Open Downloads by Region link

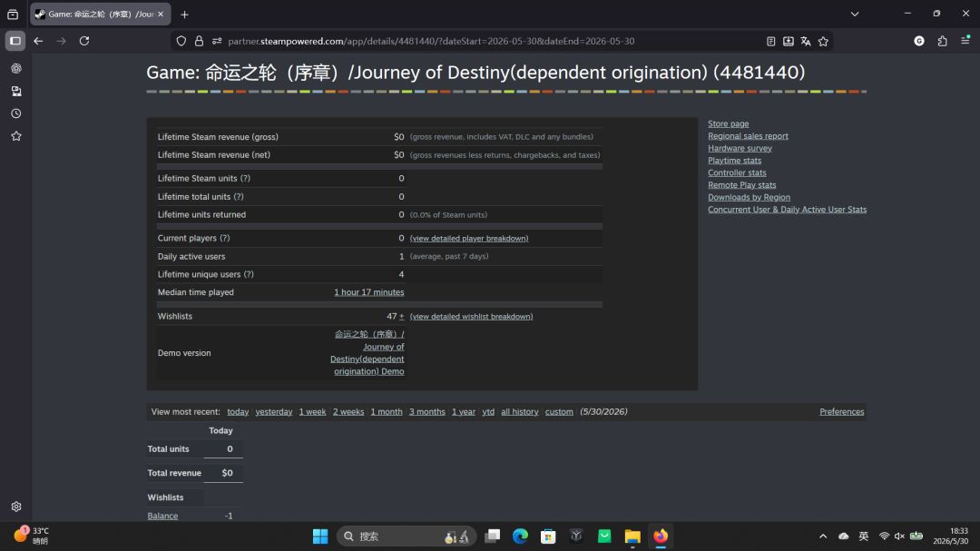click(x=749, y=197)
